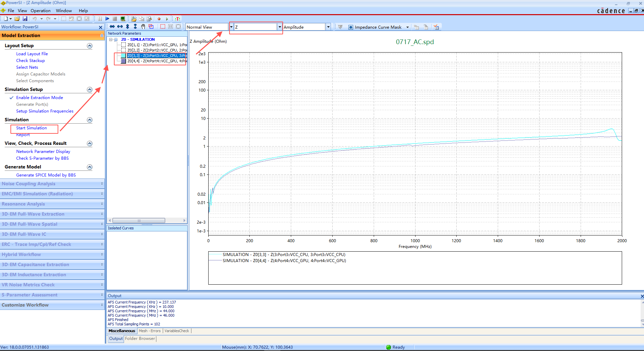This screenshot has width=644, height=351.
Task: Switch to the Mesh - Errors tab
Action: 150,331
